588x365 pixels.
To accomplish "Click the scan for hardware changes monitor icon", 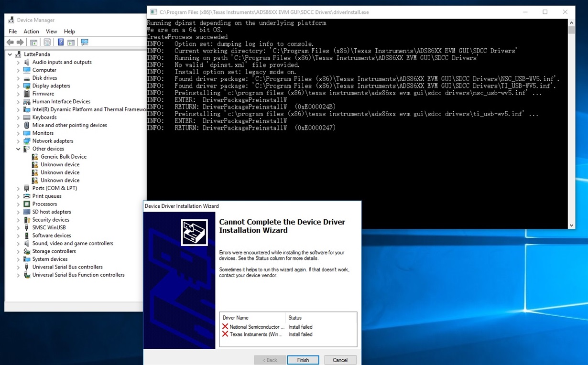I will pos(85,42).
